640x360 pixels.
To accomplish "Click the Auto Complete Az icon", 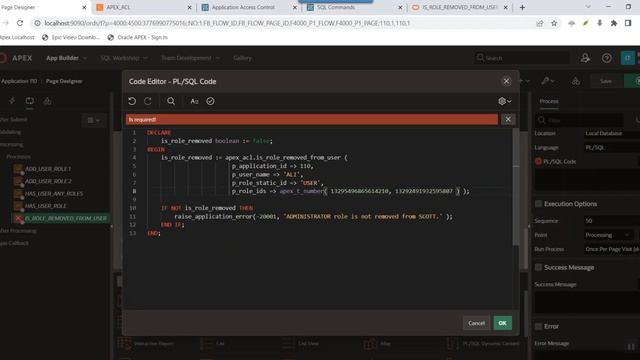I will point(194,101).
